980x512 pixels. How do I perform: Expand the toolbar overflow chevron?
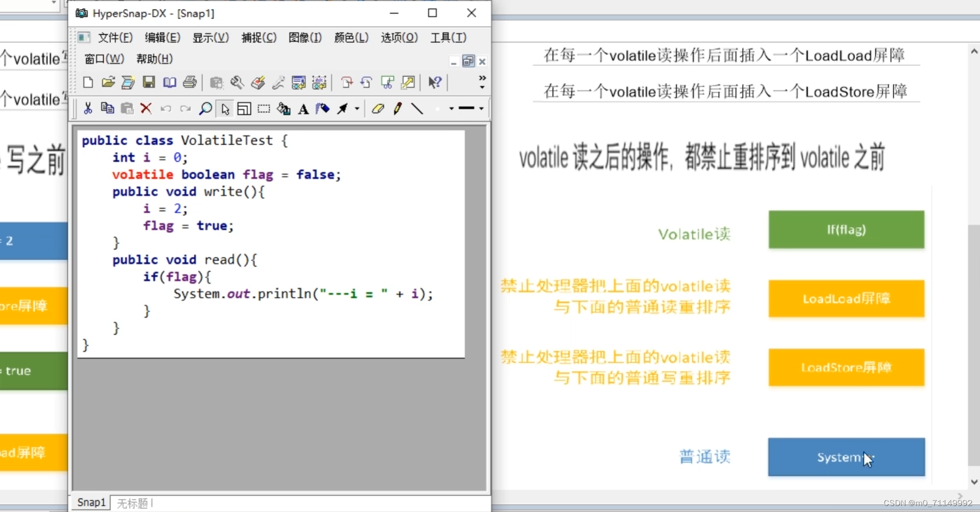pyautogui.click(x=482, y=78)
